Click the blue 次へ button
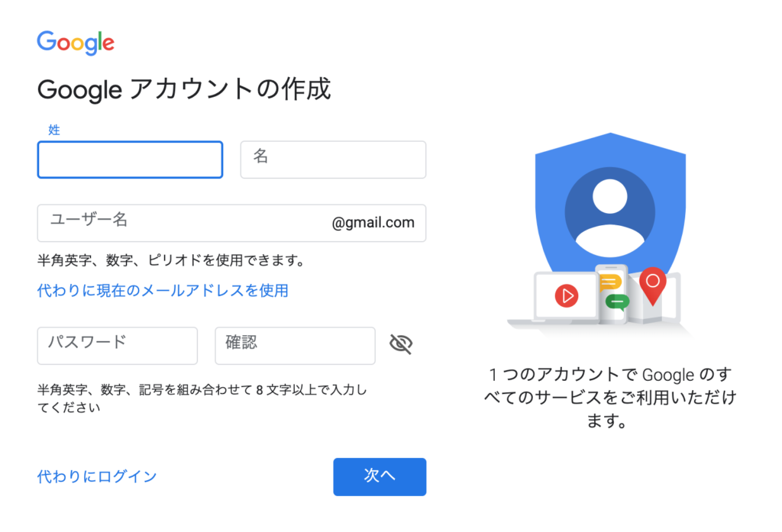 [x=380, y=476]
